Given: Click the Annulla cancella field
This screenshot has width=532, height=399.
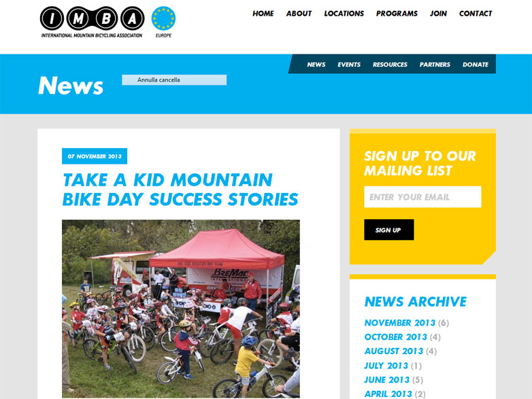Looking at the screenshot, I should point(174,80).
